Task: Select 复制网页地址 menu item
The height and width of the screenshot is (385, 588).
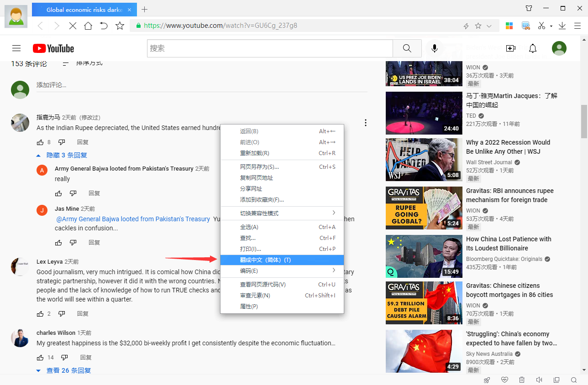Action: click(282, 178)
